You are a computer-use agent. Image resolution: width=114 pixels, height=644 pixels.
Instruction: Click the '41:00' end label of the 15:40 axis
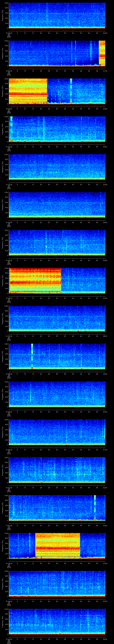105,450
